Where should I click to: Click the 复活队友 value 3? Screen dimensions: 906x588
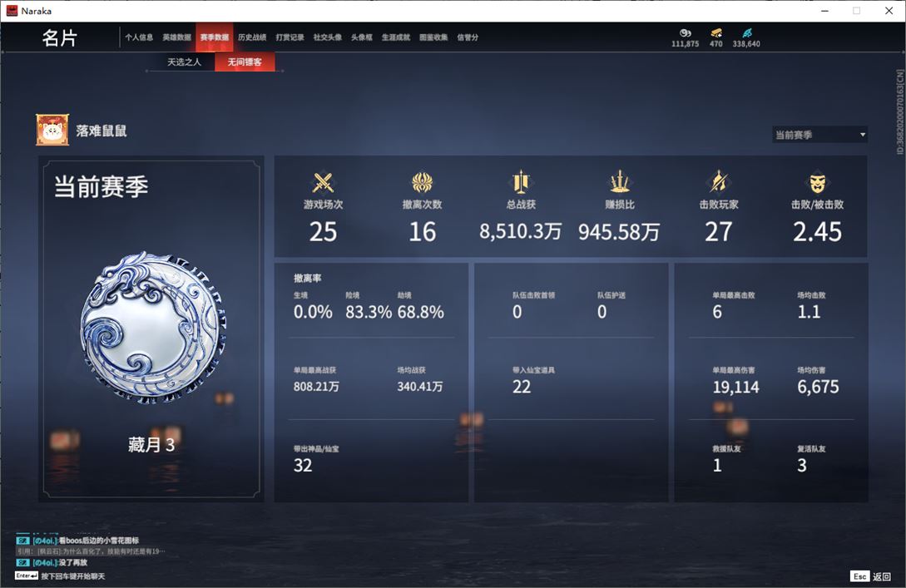[x=802, y=466]
